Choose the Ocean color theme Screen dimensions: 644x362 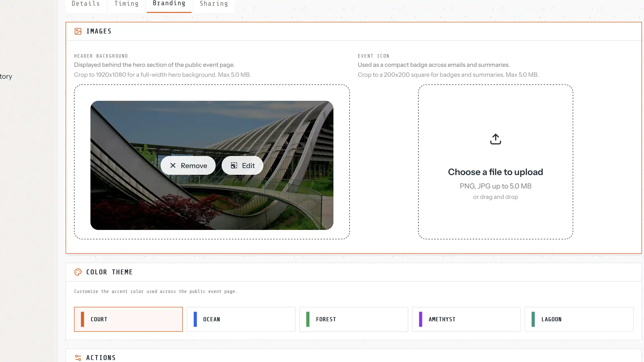tap(241, 319)
